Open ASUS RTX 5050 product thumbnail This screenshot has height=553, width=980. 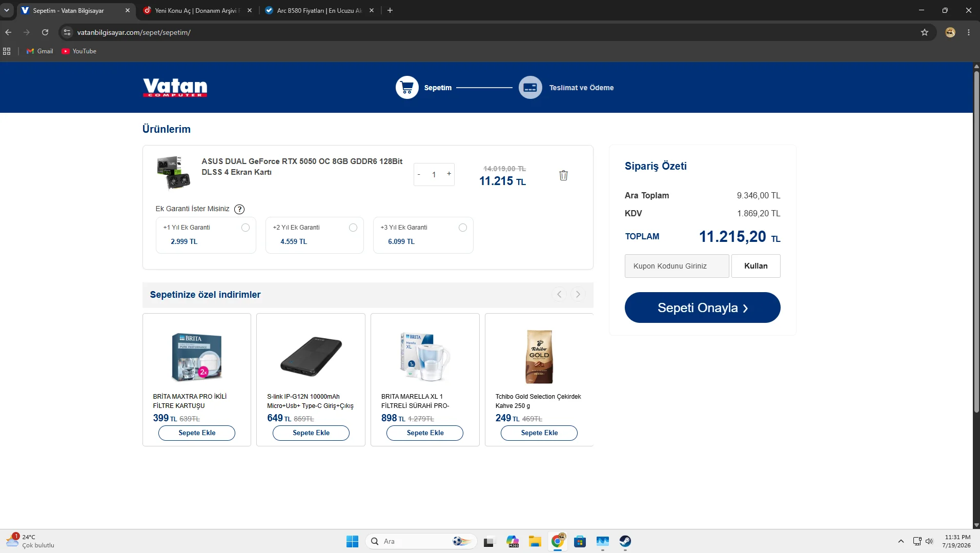(173, 173)
